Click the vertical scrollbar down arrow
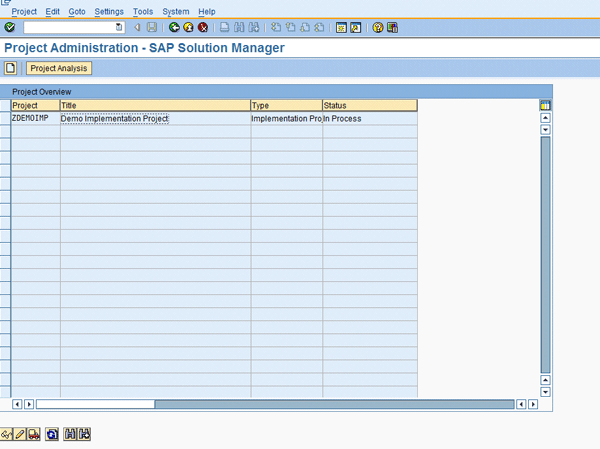 [x=545, y=391]
